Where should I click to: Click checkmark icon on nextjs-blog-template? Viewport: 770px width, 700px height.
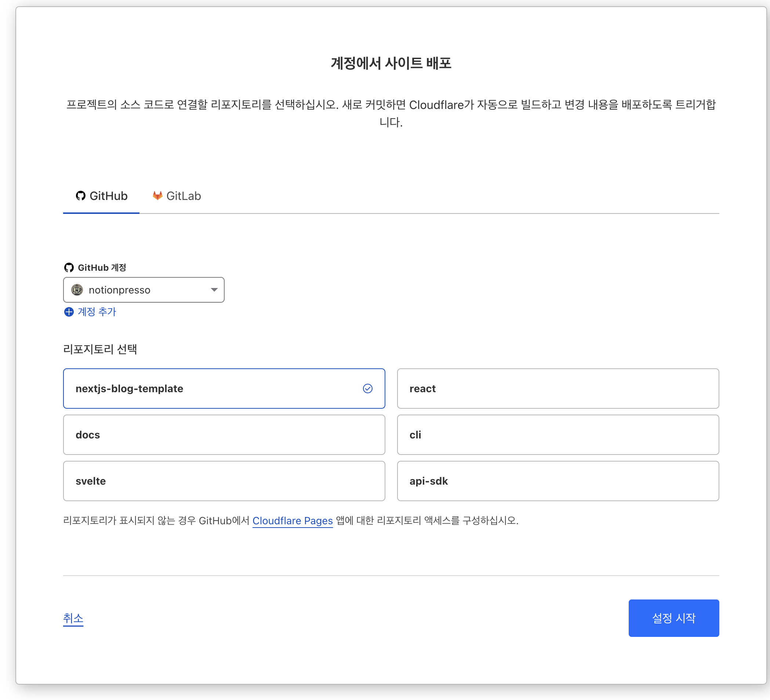coord(367,389)
